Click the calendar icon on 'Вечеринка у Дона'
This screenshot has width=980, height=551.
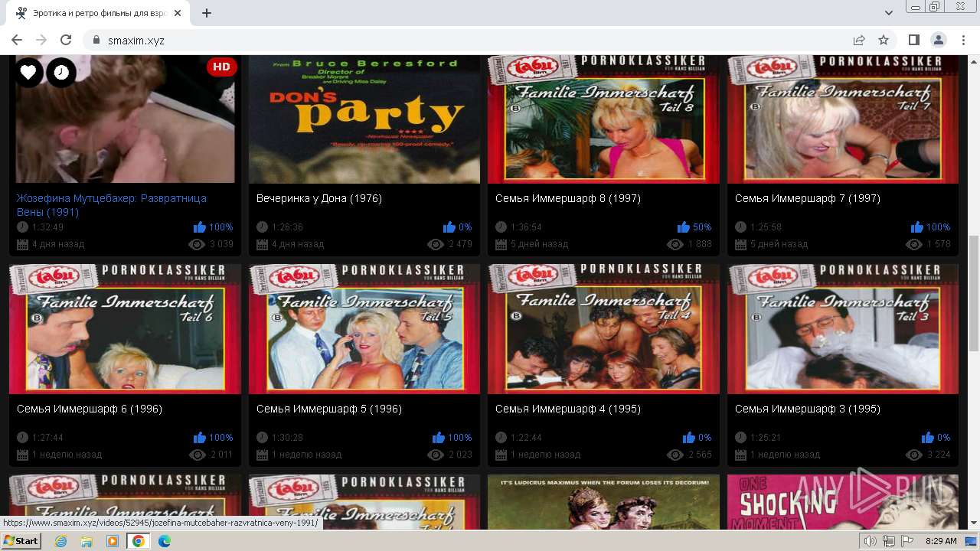pyautogui.click(x=262, y=244)
